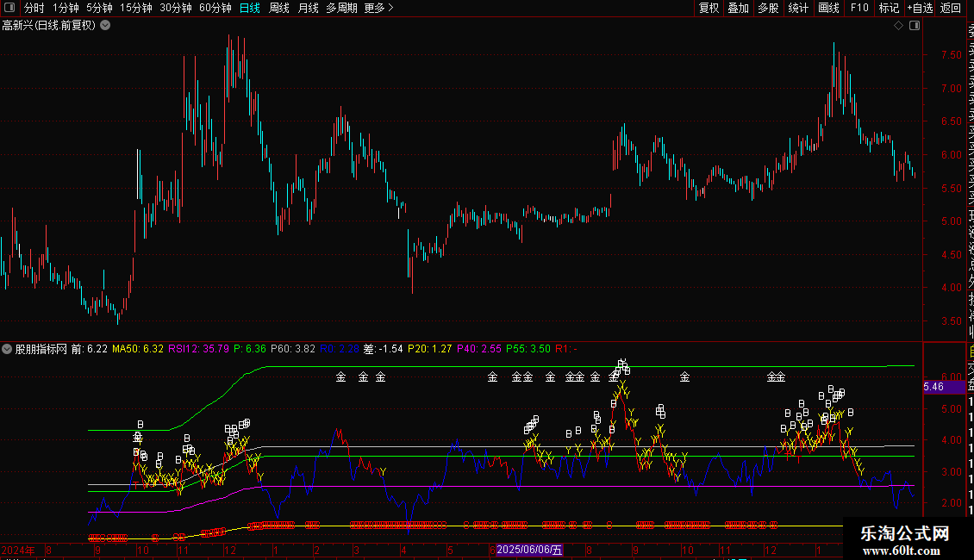
Task: Add stock via +自选 button
Action: 920,8
